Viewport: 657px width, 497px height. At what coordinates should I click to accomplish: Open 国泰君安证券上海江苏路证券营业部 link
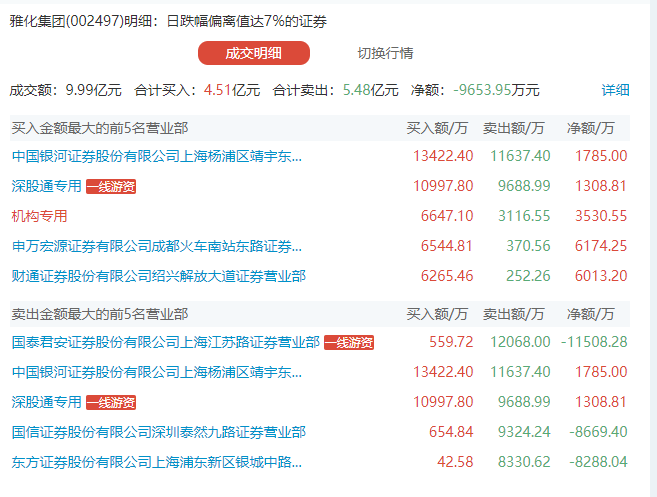166,342
